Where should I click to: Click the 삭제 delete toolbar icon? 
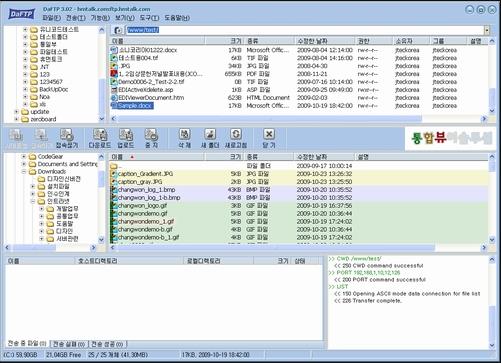(x=184, y=138)
